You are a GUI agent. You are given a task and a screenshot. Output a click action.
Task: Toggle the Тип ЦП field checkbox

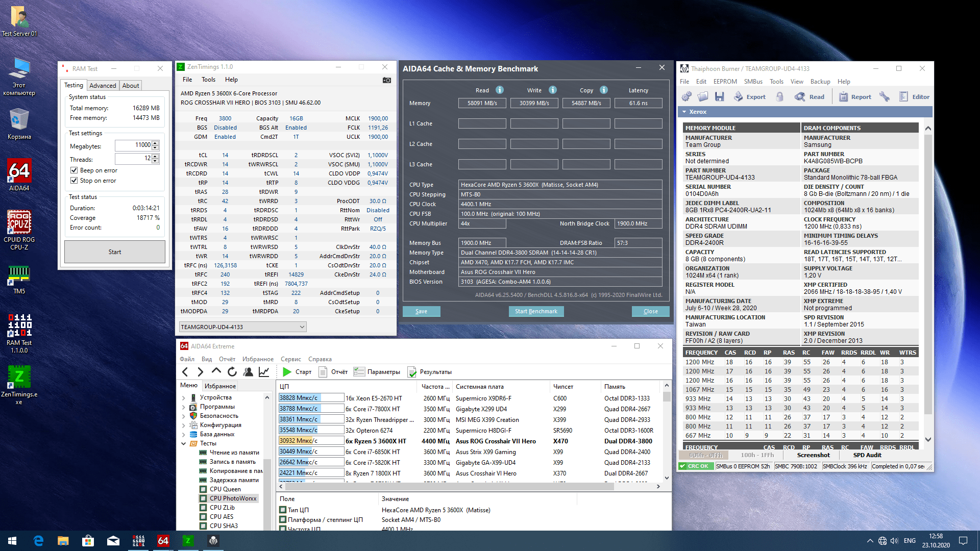[283, 510]
